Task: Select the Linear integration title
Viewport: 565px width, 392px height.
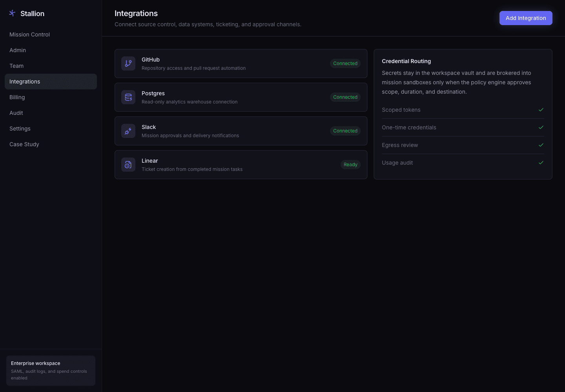Action: (x=150, y=161)
